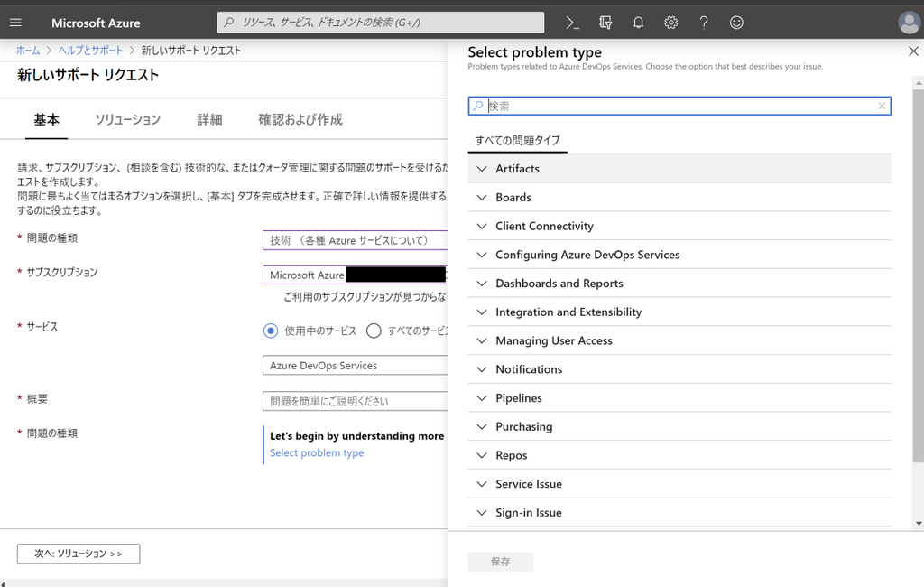The width and height of the screenshot is (924, 587).
Task: Switch to the 詳細 tab
Action: click(x=209, y=120)
